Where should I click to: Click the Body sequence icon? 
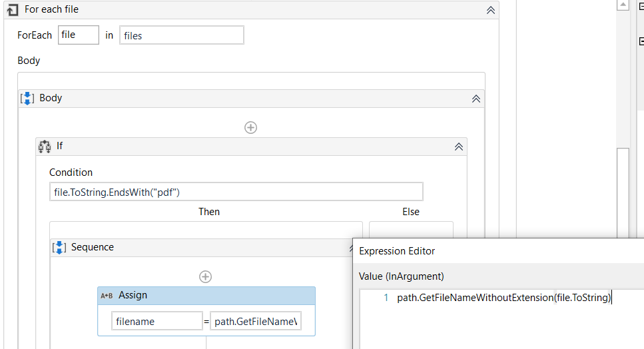tap(27, 98)
